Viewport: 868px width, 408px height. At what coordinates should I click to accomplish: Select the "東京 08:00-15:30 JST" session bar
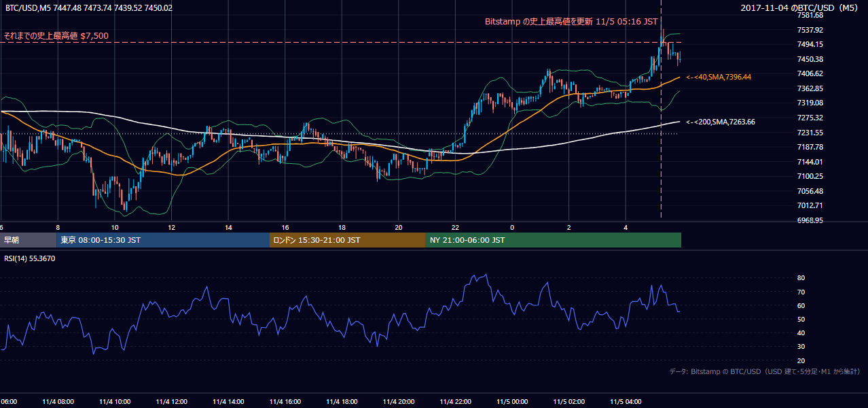pyautogui.click(x=163, y=240)
